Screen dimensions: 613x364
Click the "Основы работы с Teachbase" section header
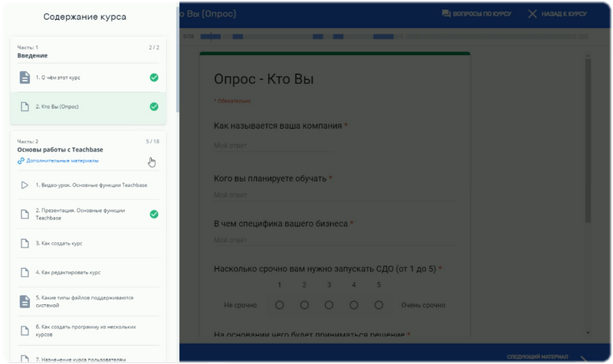click(x=61, y=149)
